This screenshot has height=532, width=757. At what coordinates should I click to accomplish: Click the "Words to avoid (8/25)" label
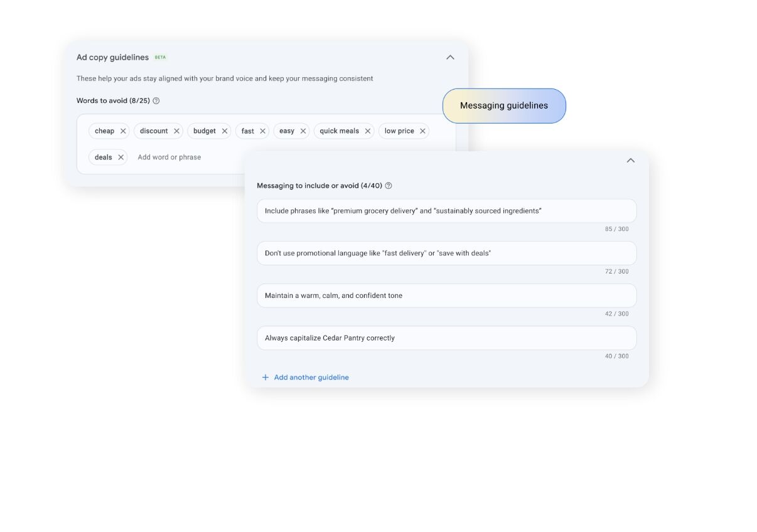(x=113, y=100)
